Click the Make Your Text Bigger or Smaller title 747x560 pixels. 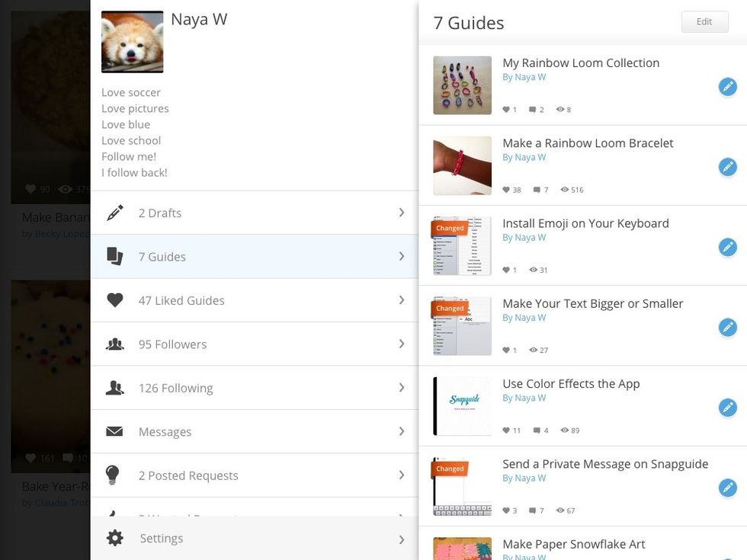[x=592, y=303]
